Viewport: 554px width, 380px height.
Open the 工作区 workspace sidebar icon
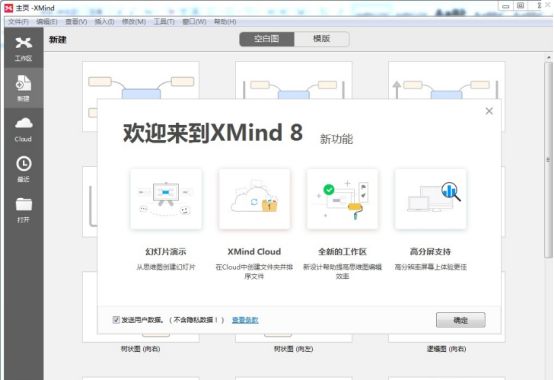click(x=24, y=49)
